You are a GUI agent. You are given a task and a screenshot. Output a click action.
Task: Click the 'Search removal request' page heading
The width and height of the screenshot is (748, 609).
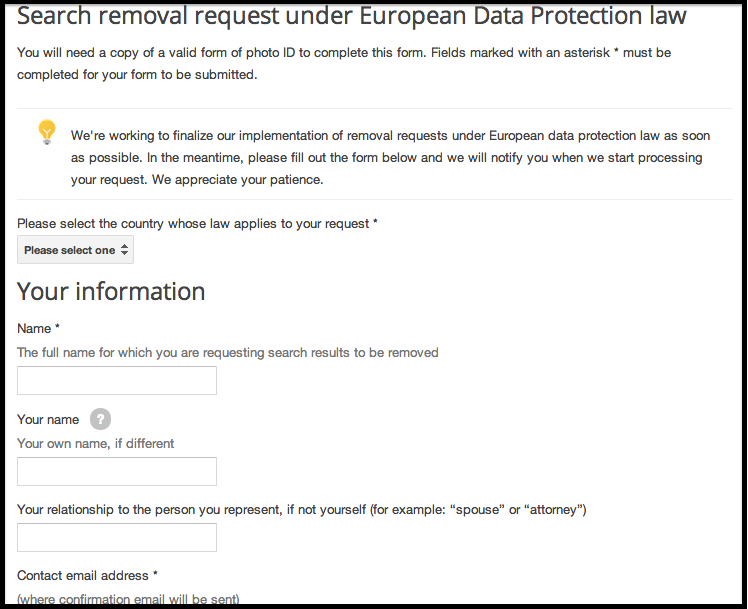point(352,15)
